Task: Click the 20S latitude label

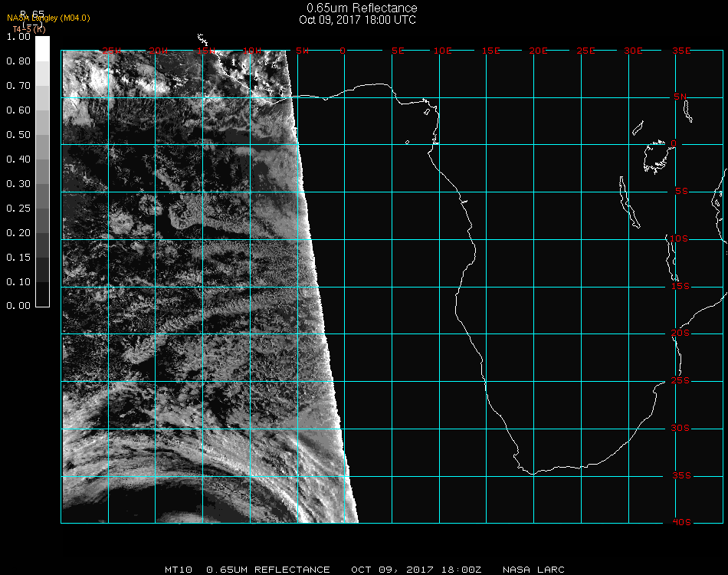Action: pos(680,333)
